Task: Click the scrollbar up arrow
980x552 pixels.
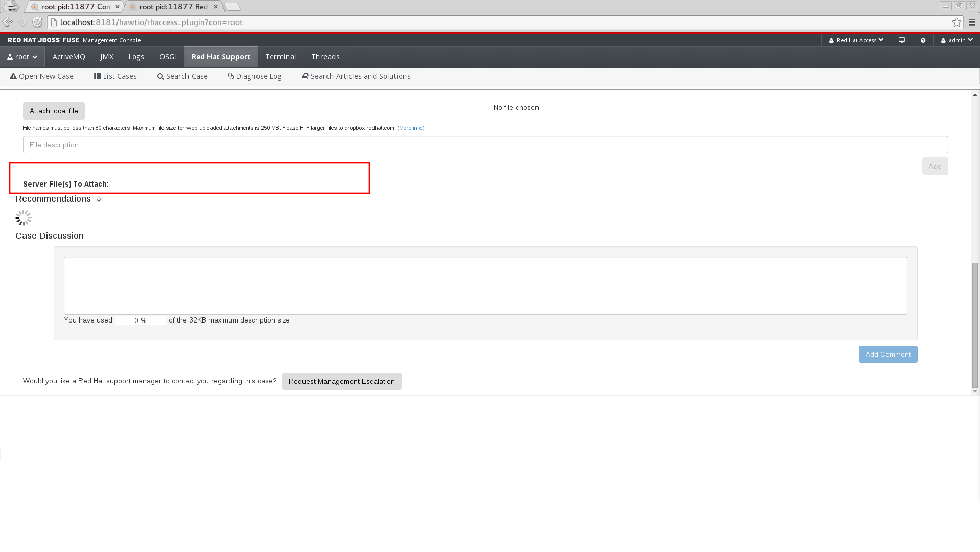Action: tap(975, 95)
